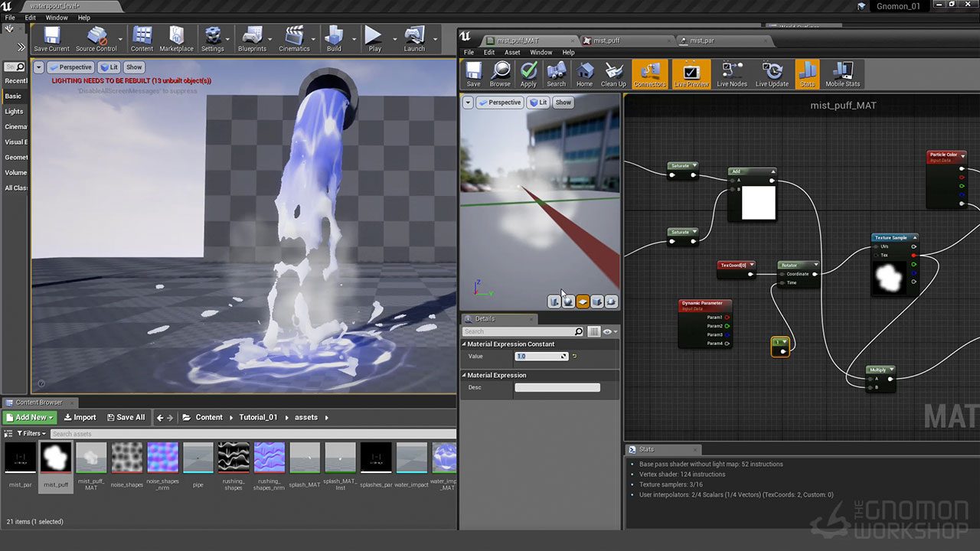This screenshot has width=980, height=551.
Task: Expand the Lit view mode dropdown
Action: (x=111, y=67)
